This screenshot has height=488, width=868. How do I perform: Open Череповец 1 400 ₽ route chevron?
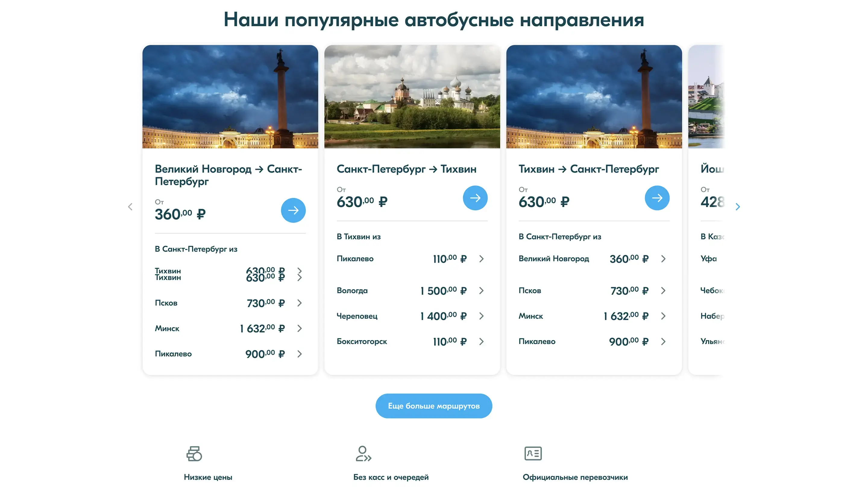tap(481, 316)
